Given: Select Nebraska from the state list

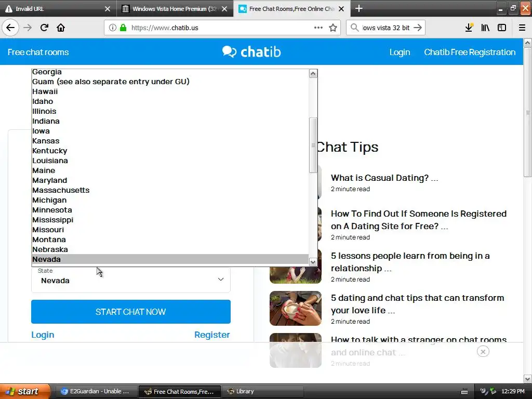Looking at the screenshot, I should 170,249.
